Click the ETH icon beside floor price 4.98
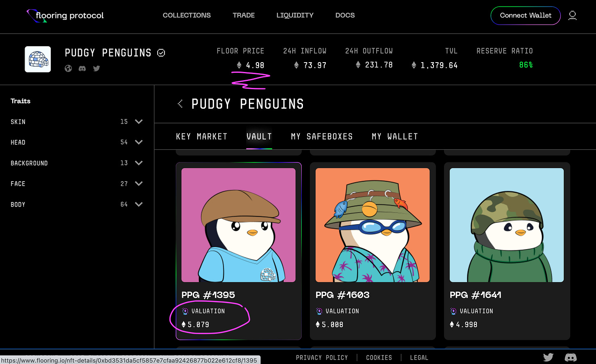Image resolution: width=596 pixels, height=364 pixels. (239, 65)
